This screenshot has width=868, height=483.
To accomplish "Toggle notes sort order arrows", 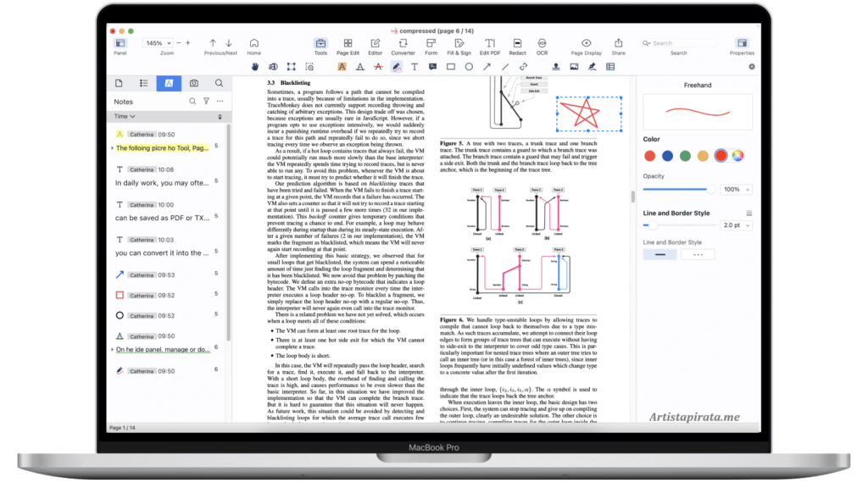I will [x=220, y=117].
